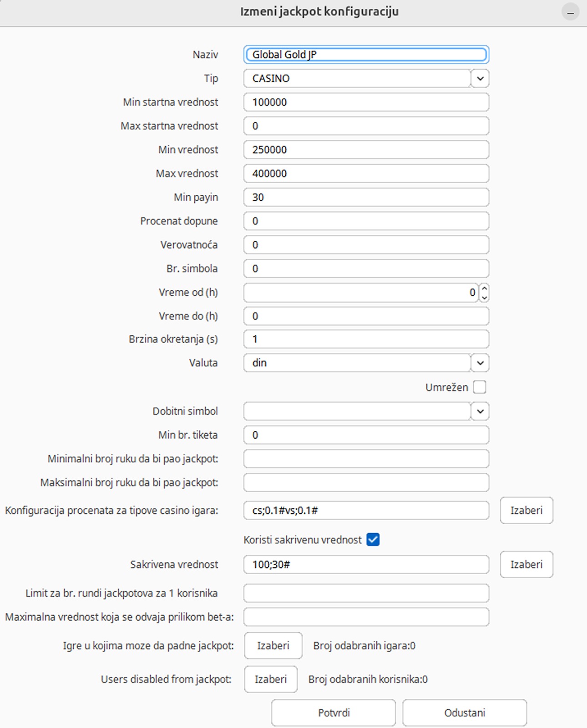
Task: Click the Max startna vrednost input
Action: tap(366, 126)
